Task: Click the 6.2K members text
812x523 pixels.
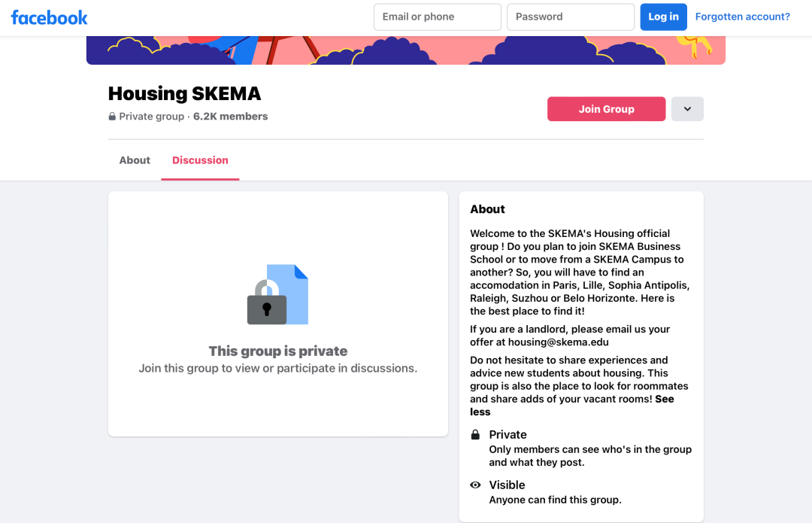Action: pos(231,117)
